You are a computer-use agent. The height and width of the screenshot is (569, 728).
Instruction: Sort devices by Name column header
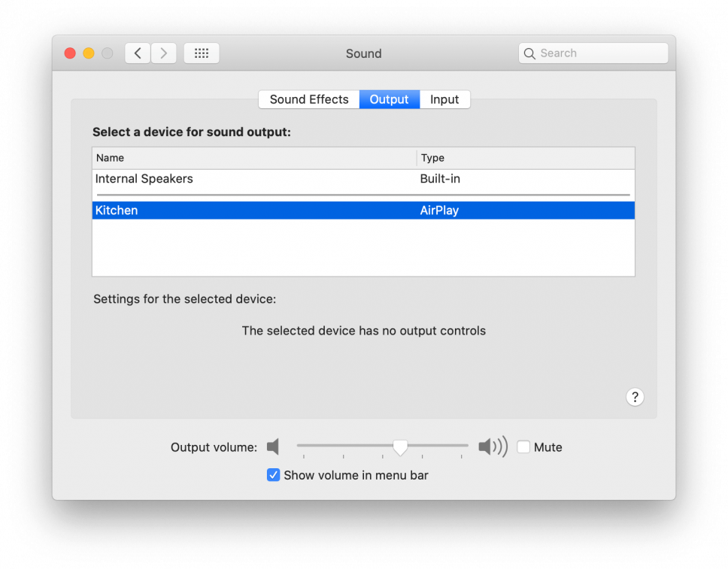pyautogui.click(x=254, y=158)
